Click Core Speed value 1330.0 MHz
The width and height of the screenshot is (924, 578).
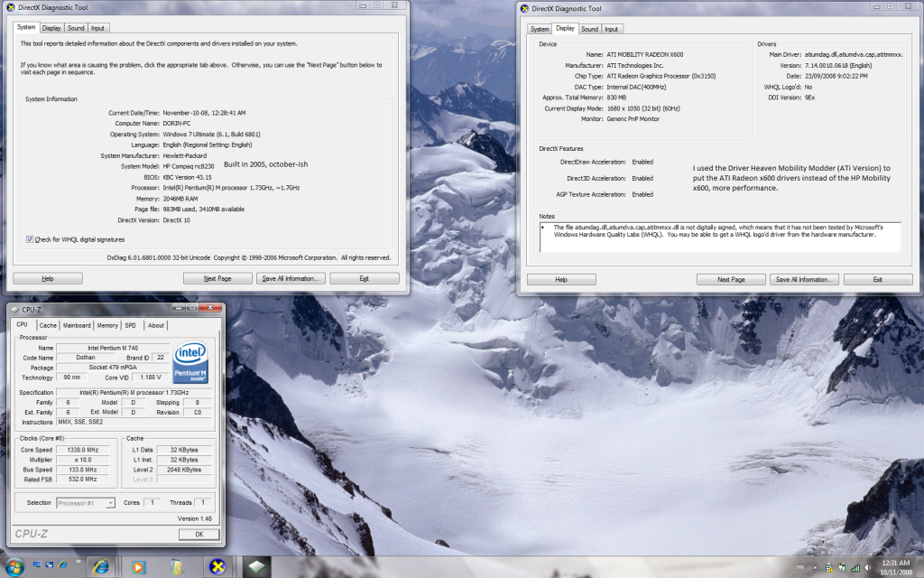click(x=83, y=450)
